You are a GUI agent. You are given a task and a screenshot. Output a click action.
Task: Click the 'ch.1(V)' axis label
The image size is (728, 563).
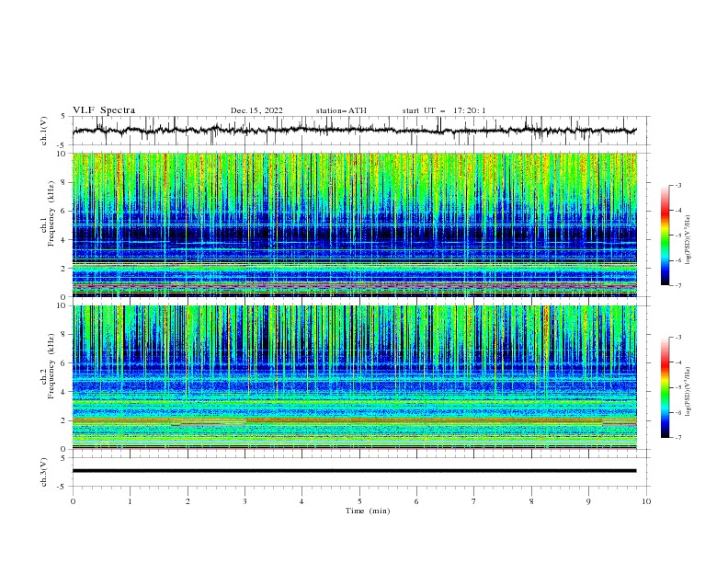43,131
